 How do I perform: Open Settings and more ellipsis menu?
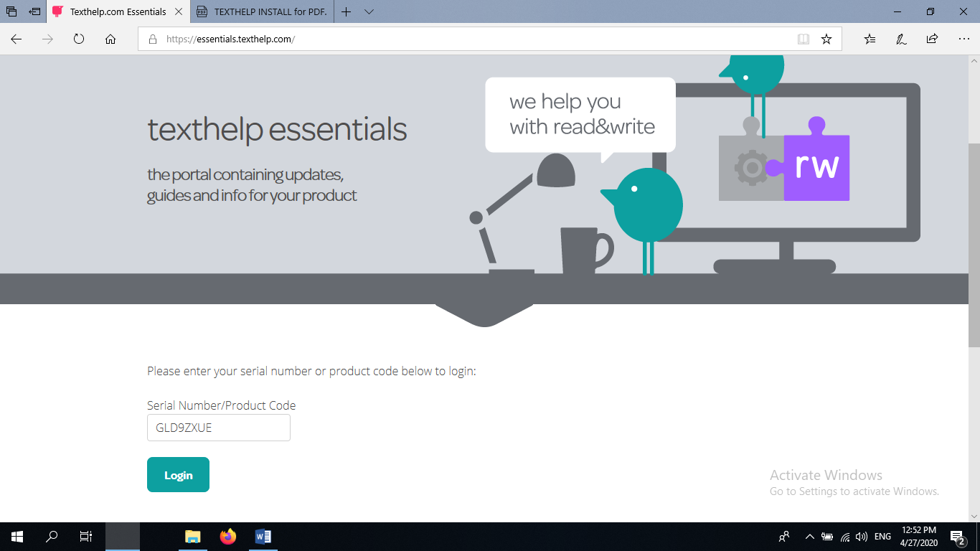coord(963,39)
